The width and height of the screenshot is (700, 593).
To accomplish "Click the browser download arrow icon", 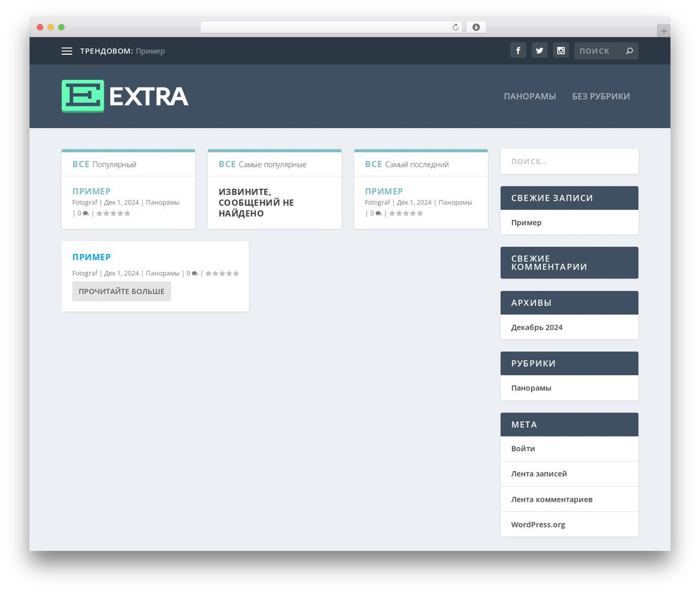I will [476, 27].
